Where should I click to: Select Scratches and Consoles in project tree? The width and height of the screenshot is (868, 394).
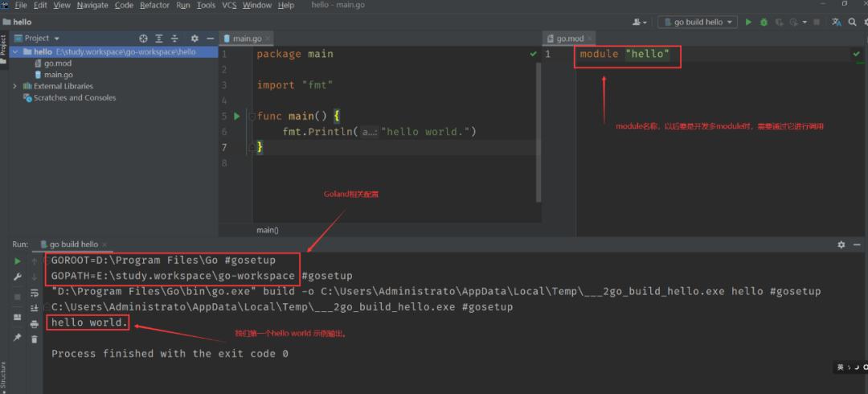[x=74, y=97]
